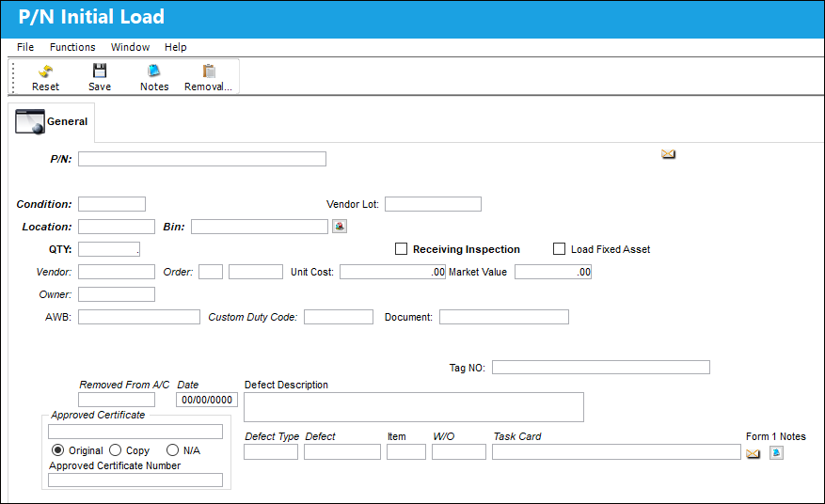The image size is (825, 504).
Task: Select the N/A radio button
Action: (x=172, y=450)
